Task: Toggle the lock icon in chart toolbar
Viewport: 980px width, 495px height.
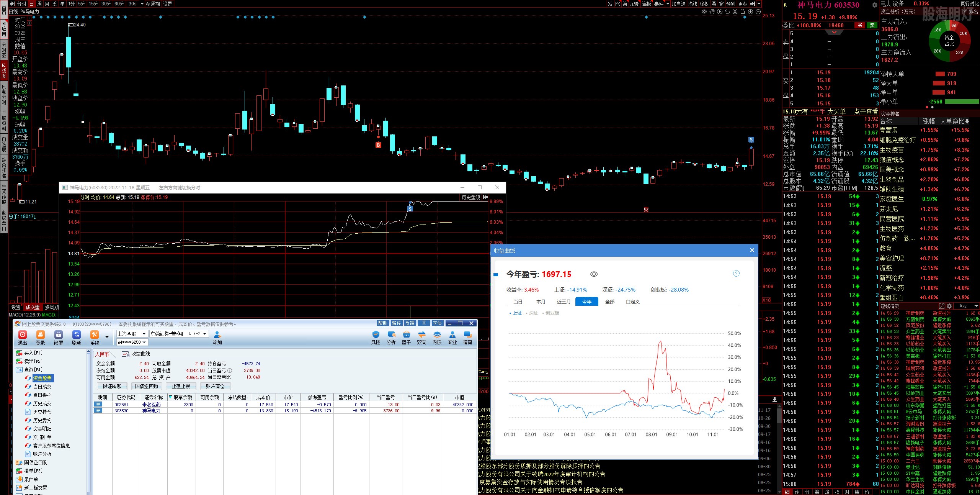Action: (743, 12)
